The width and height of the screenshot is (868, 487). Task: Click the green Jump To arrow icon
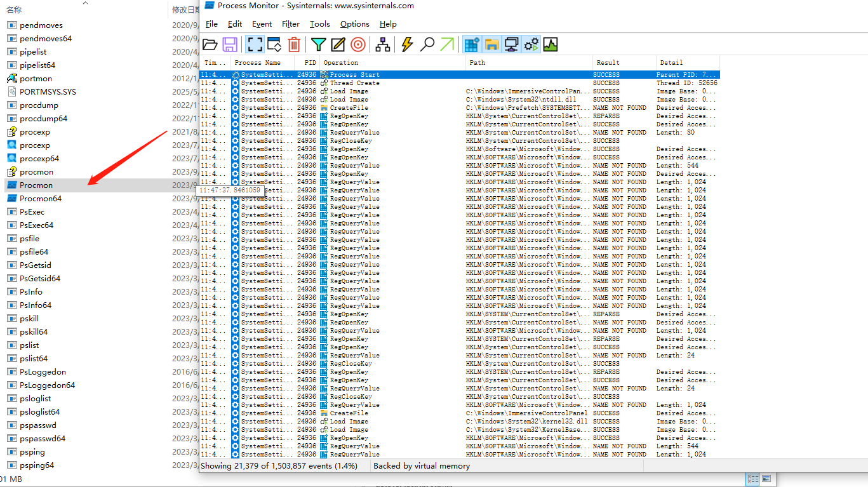(447, 44)
